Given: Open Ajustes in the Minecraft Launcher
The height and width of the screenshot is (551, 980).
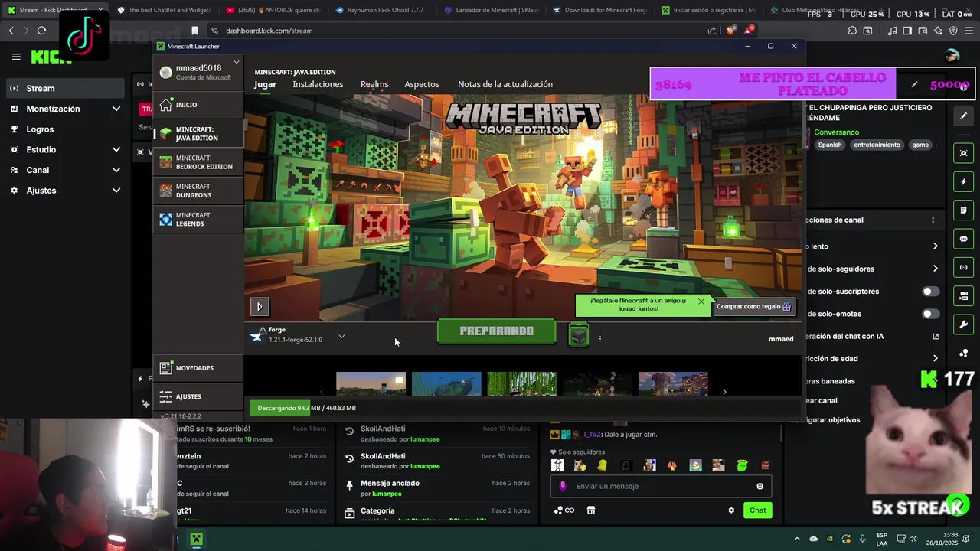Looking at the screenshot, I should point(198,396).
